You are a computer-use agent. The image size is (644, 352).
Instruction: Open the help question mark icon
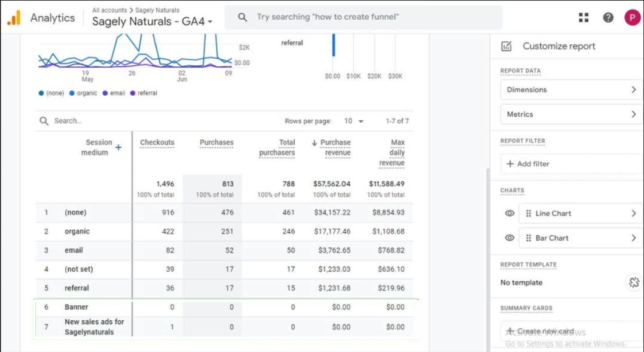608,17
